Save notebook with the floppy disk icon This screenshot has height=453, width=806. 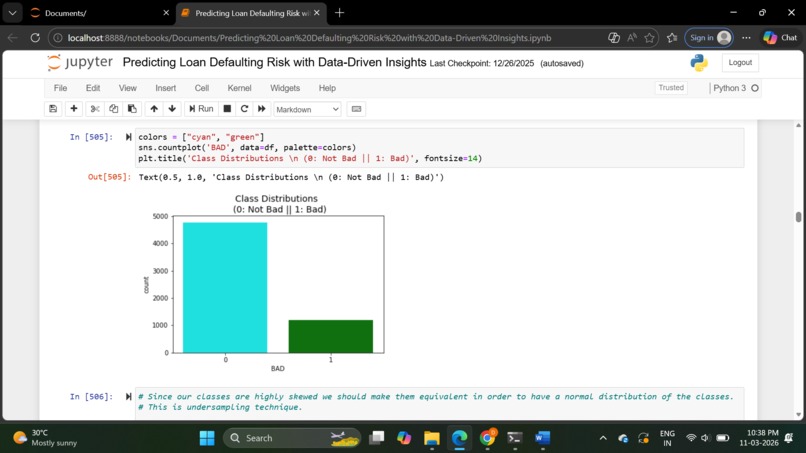click(53, 109)
